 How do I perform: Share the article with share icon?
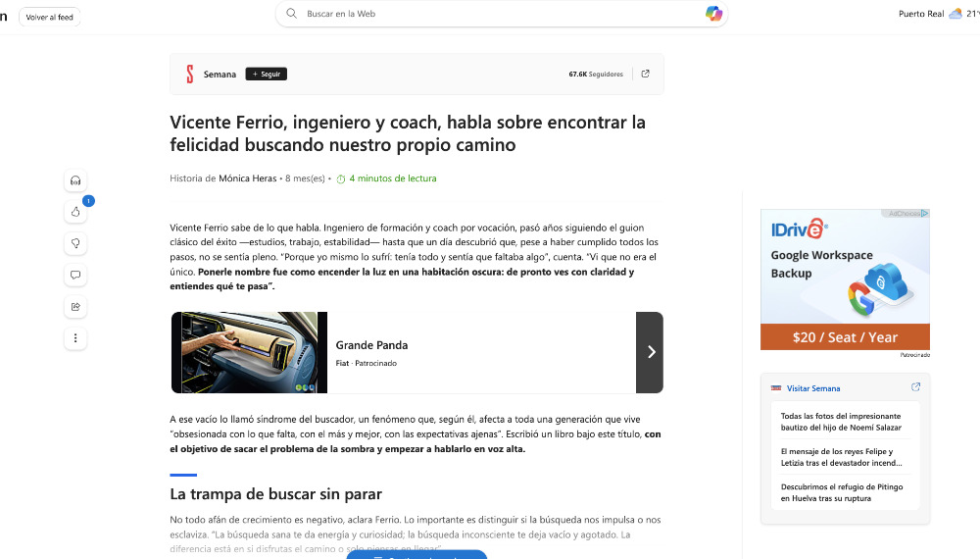point(75,306)
